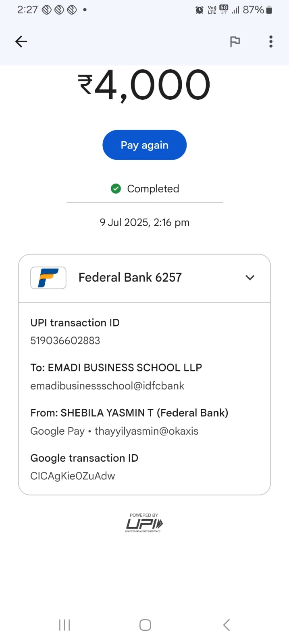Tap the ₹4,000 amount text

coord(144,85)
